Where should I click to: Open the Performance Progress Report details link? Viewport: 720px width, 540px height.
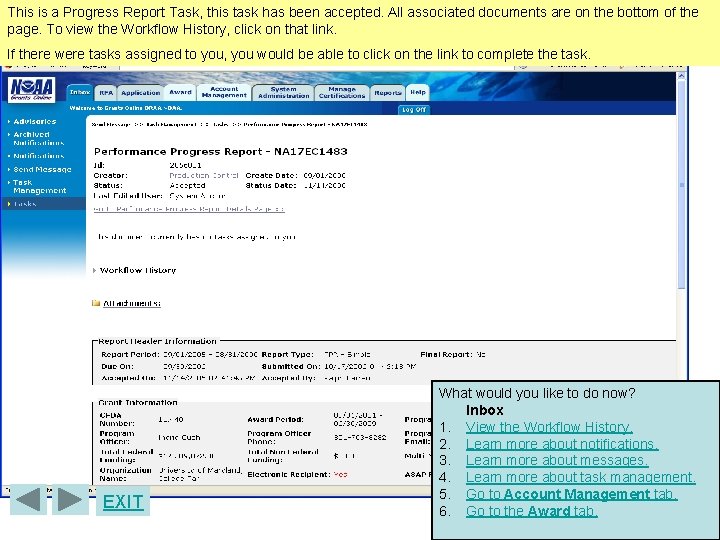189,209
